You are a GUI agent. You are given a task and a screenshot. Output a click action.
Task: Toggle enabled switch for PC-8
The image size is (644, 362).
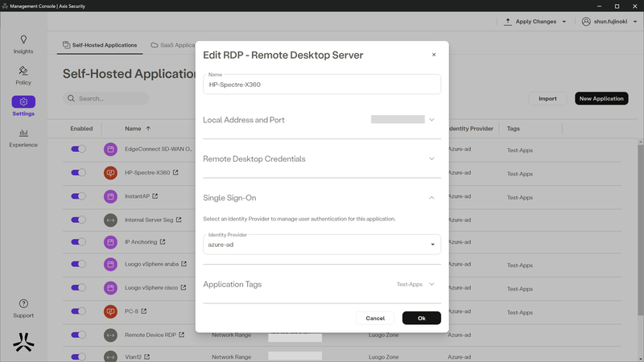pos(78,311)
